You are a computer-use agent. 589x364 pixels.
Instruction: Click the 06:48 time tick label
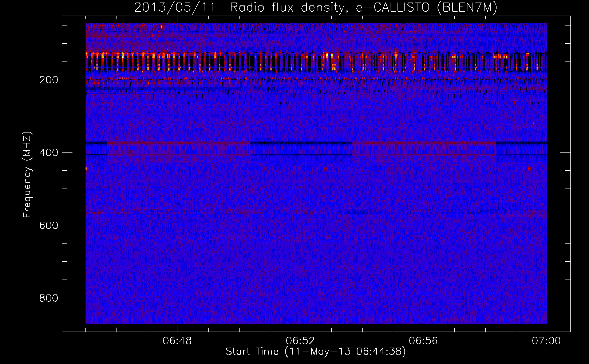[177, 341]
